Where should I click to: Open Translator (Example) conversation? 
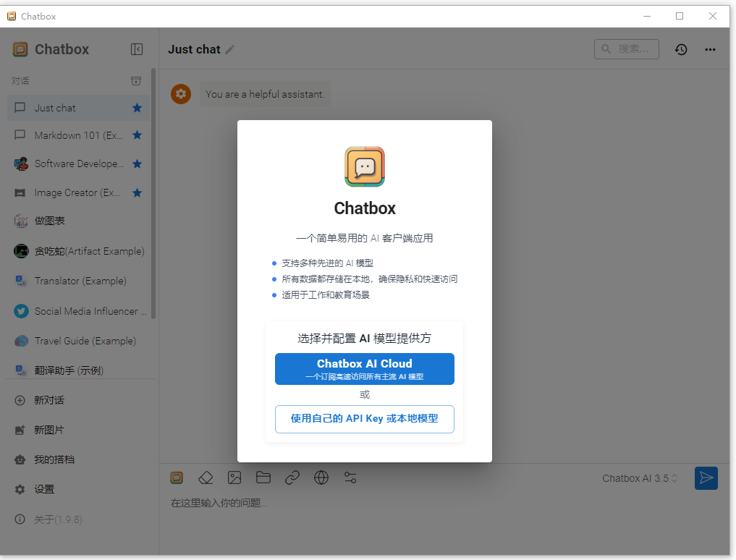click(78, 281)
